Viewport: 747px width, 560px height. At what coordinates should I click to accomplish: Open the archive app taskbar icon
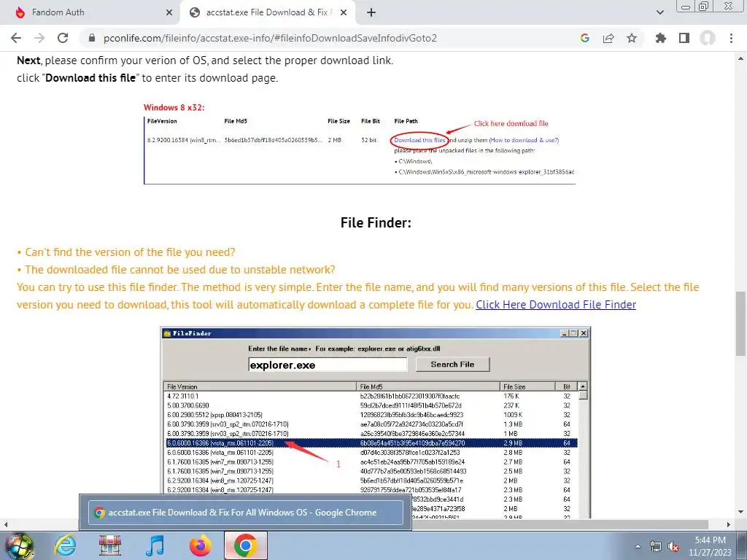pos(110,545)
